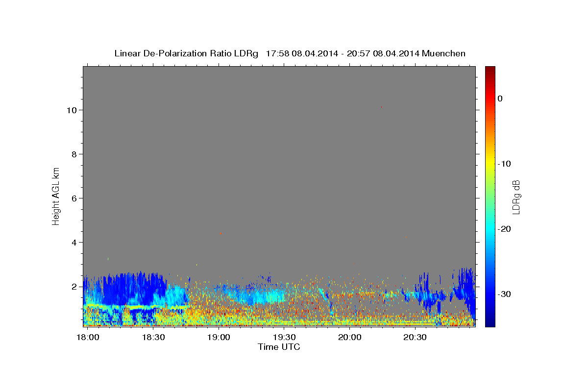
Task: Click the "Muenchen" location text in title
Action: [x=444, y=53]
